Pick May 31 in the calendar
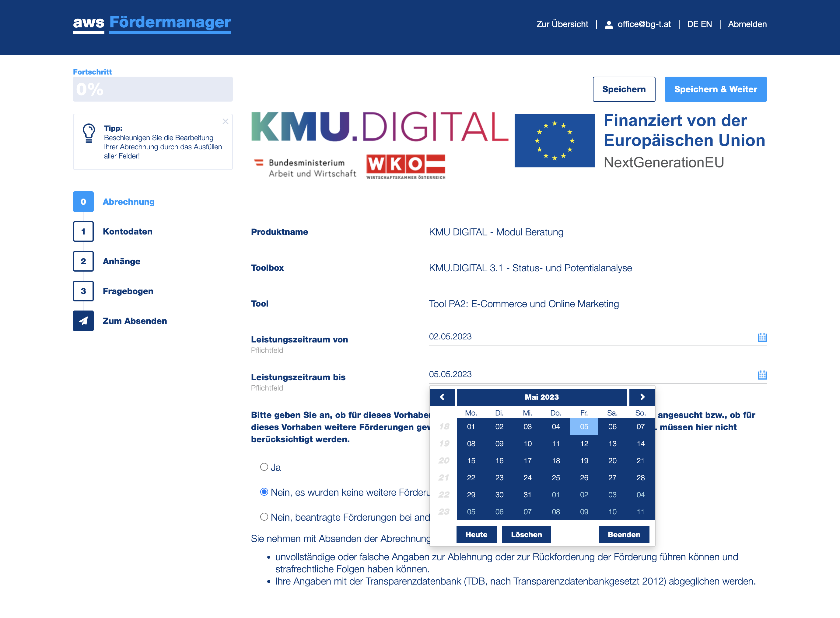The height and width of the screenshot is (618, 840). tap(527, 495)
